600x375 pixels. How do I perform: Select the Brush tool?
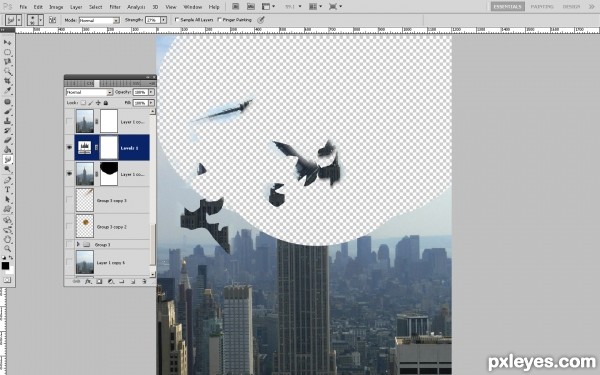click(x=7, y=111)
